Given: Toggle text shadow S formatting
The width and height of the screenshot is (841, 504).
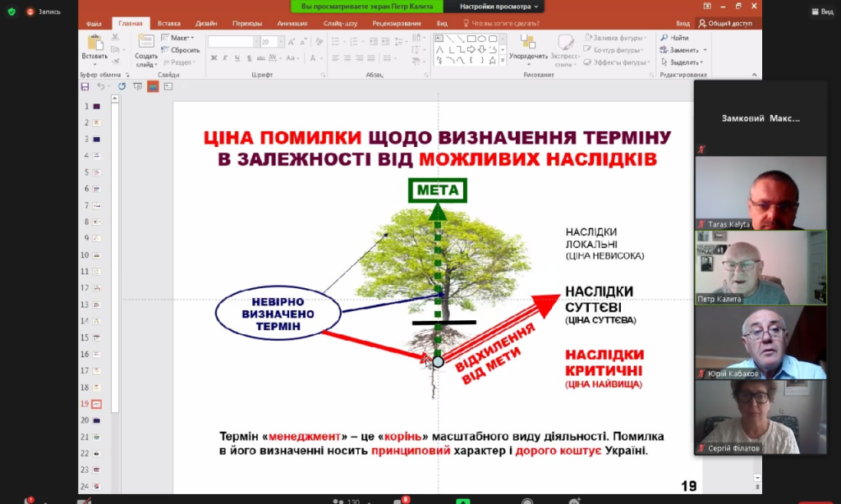Looking at the screenshot, I should [x=249, y=58].
